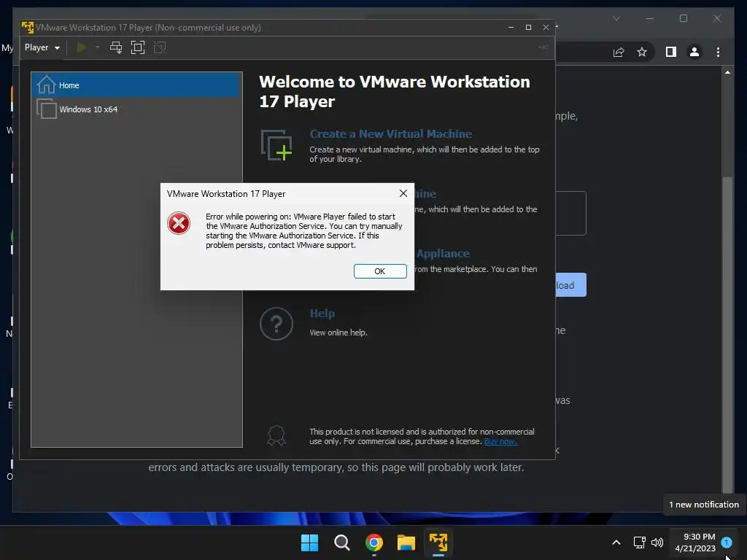Screen dimensions: 747x560
Task: Click Send Ctrl+Alt+Del toolbar icon
Action: click(x=116, y=47)
